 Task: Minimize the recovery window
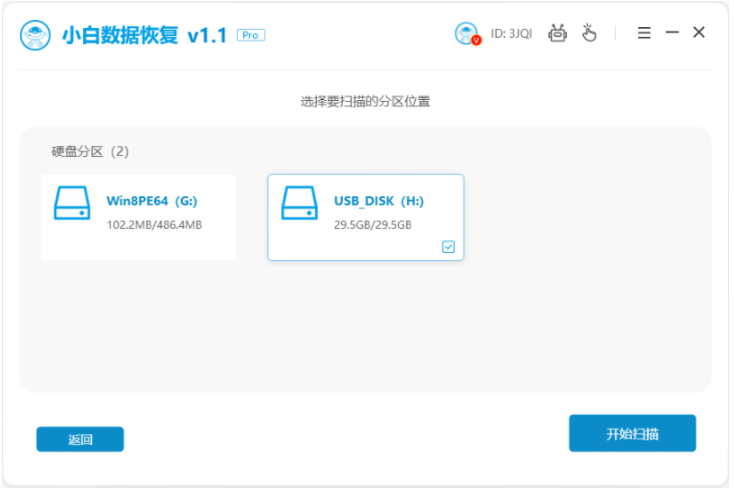point(672,32)
